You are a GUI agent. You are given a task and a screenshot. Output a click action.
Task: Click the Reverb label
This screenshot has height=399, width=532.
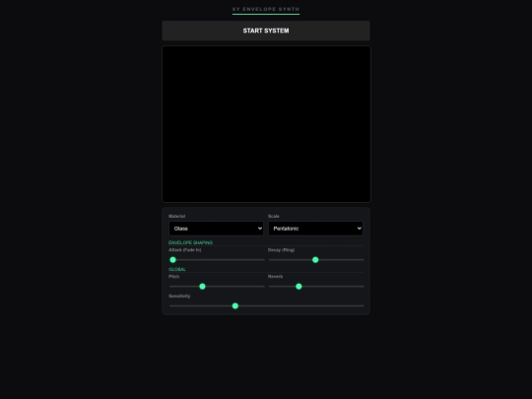pos(275,277)
